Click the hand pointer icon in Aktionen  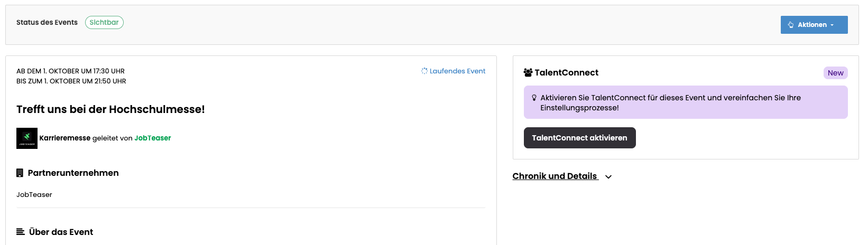click(x=791, y=25)
